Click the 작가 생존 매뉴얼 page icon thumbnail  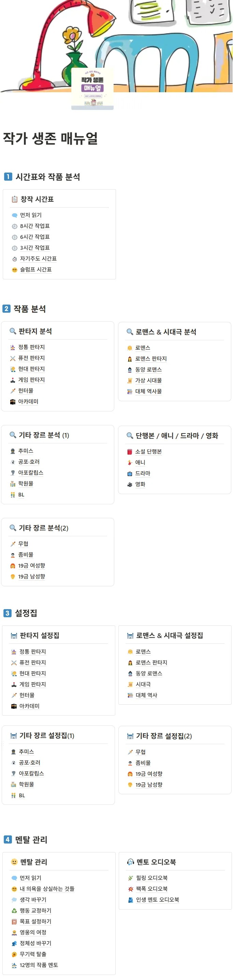(x=92, y=88)
